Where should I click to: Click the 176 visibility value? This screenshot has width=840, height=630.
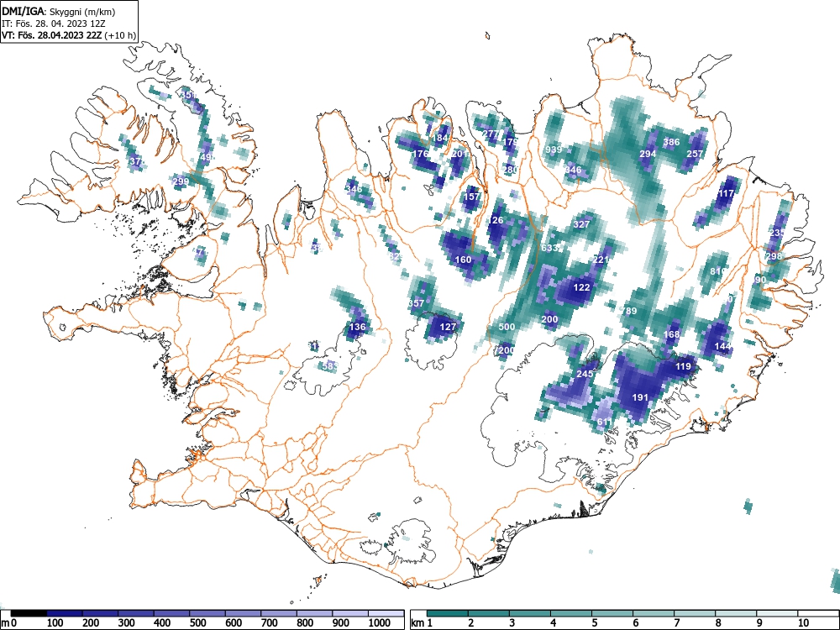coord(421,154)
